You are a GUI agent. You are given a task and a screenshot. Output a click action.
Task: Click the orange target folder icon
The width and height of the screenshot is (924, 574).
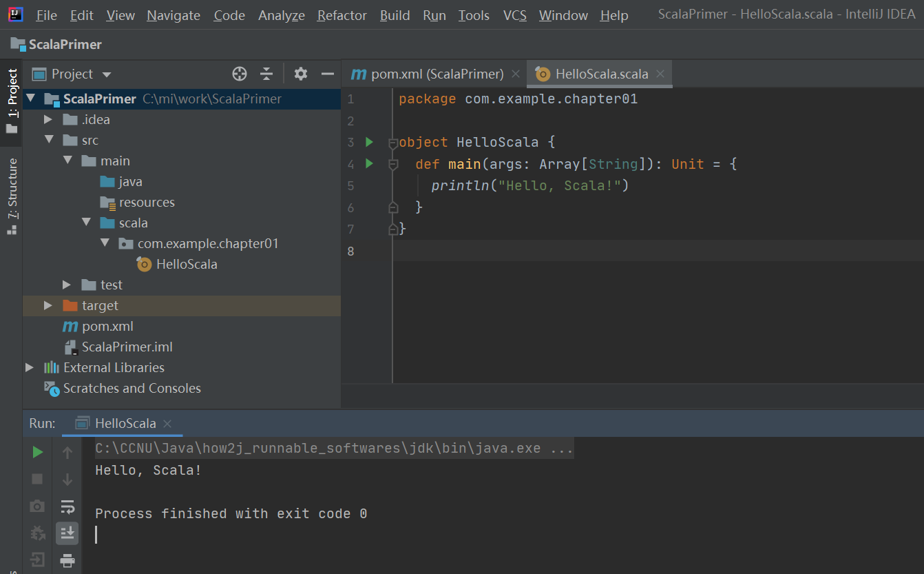(x=70, y=305)
